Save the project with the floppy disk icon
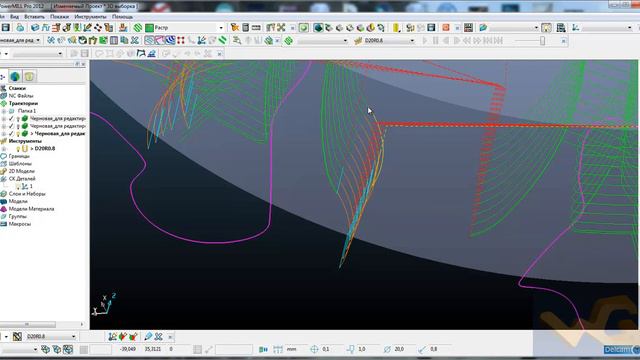The width and height of the screenshot is (640, 360). tap(6, 28)
